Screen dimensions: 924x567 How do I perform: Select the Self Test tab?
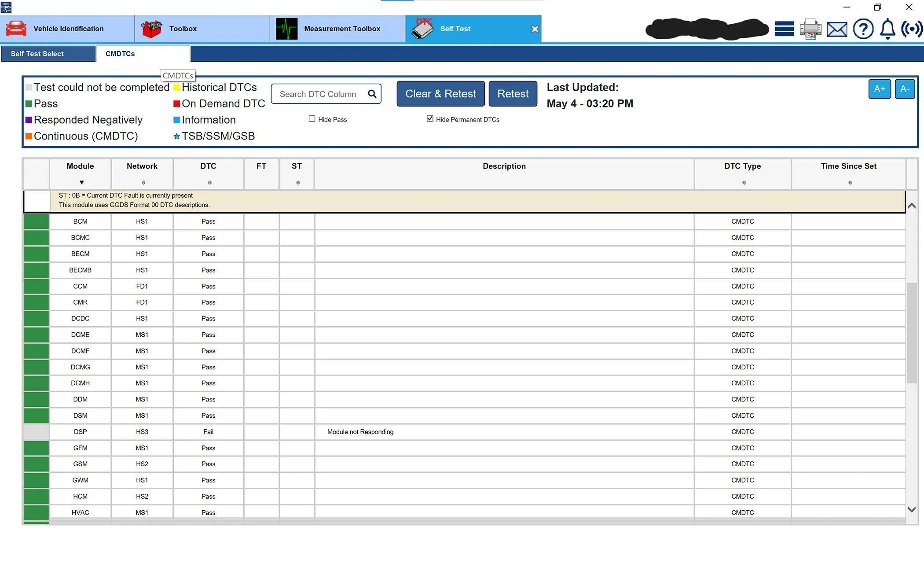tap(473, 29)
